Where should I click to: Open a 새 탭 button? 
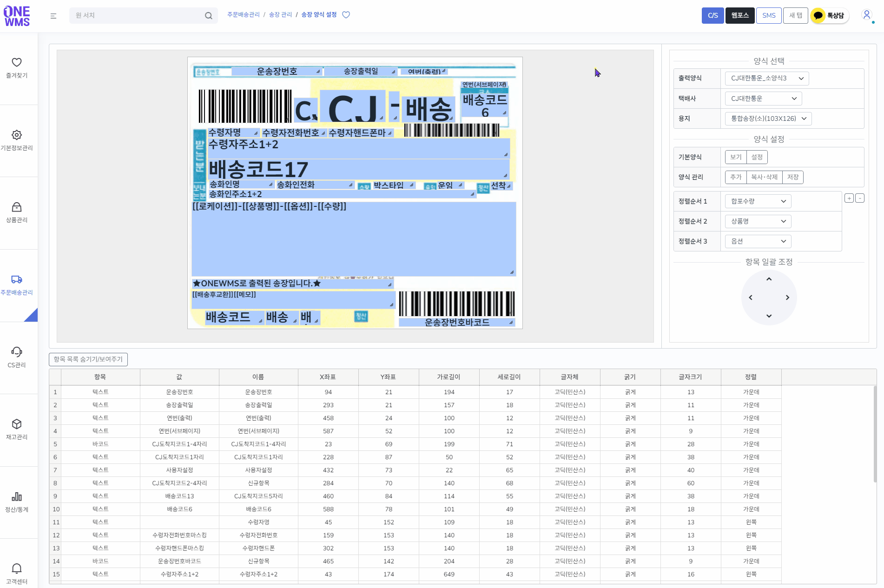pos(796,15)
